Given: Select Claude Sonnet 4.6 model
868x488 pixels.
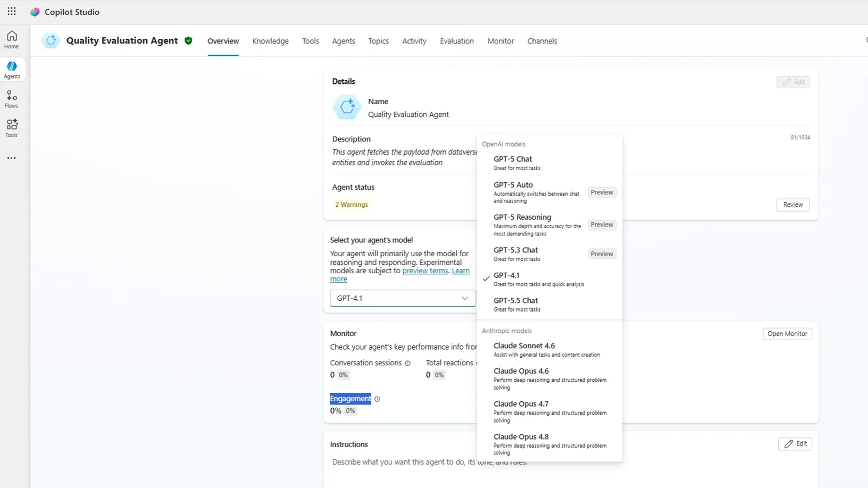Looking at the screenshot, I should tap(549, 349).
